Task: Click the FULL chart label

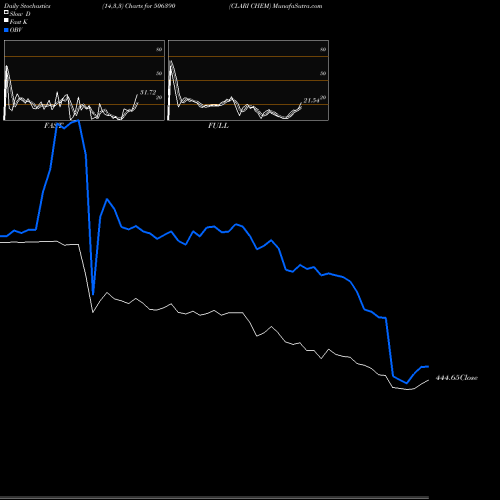Action: 218,126
